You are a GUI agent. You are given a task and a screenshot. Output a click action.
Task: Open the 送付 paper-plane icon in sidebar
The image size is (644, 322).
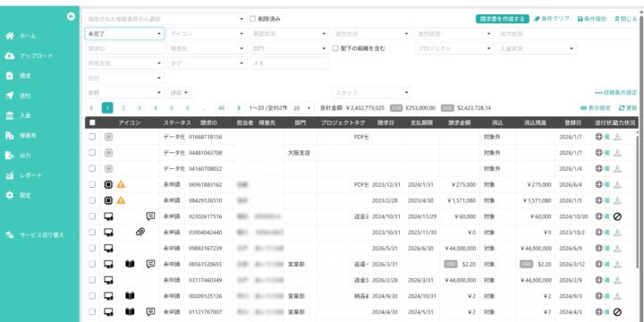point(10,96)
